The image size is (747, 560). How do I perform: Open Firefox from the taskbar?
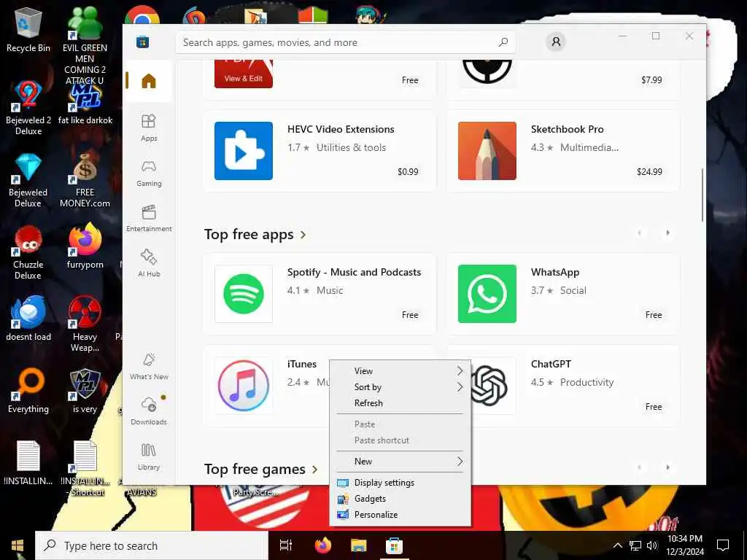coord(323,545)
